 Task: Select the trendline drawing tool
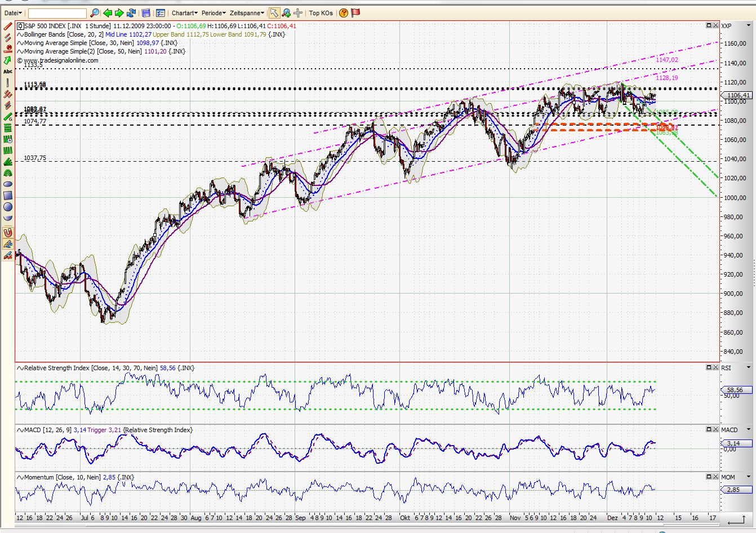point(8,26)
